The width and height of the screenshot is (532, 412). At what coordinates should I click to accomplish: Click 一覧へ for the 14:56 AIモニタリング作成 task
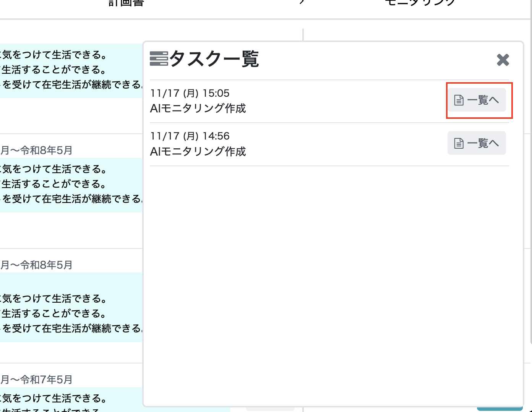[477, 143]
